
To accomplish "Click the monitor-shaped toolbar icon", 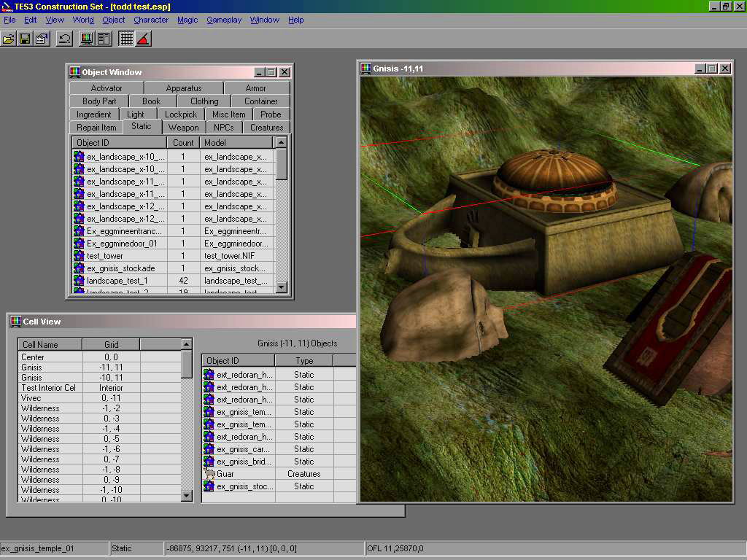I will [x=87, y=39].
